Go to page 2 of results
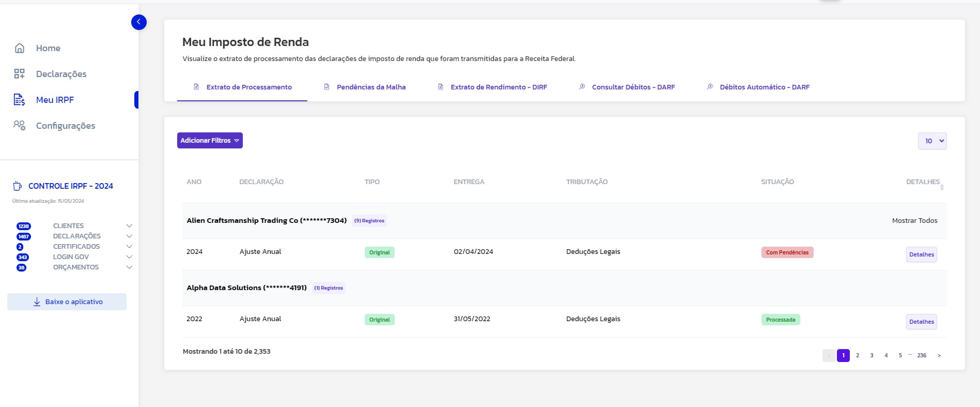 click(858, 356)
